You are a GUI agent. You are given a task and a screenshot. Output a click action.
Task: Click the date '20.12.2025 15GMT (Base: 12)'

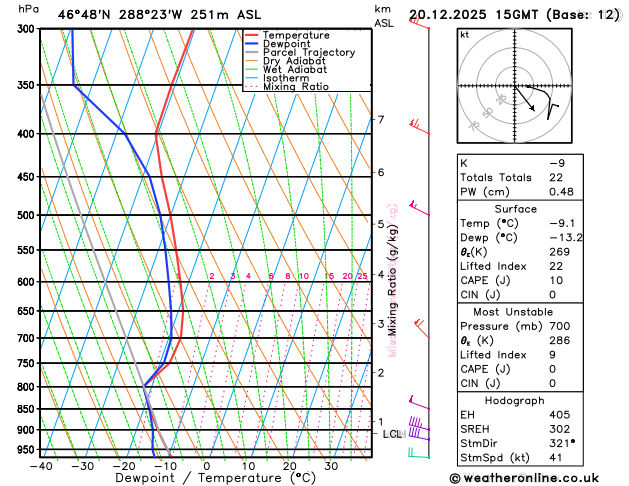(515, 15)
